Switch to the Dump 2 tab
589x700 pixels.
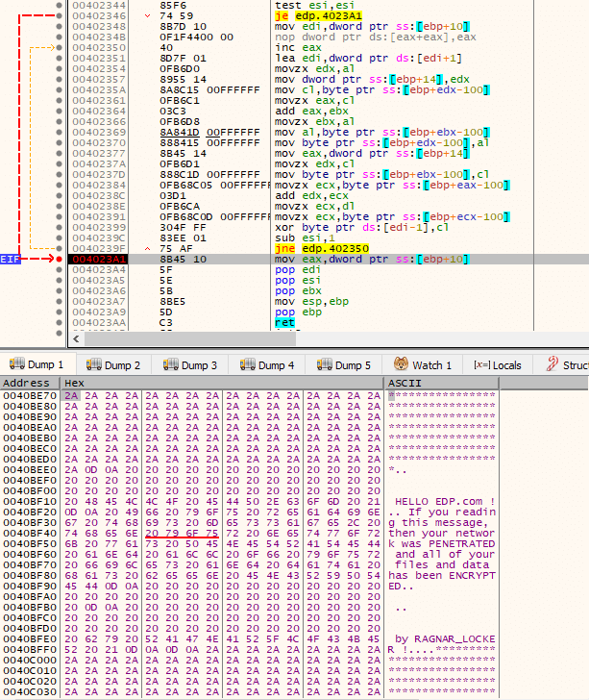113,364
